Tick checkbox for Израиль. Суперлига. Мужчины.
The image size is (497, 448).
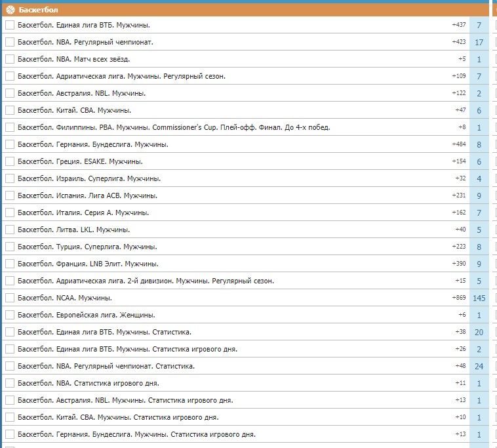(x=10, y=178)
